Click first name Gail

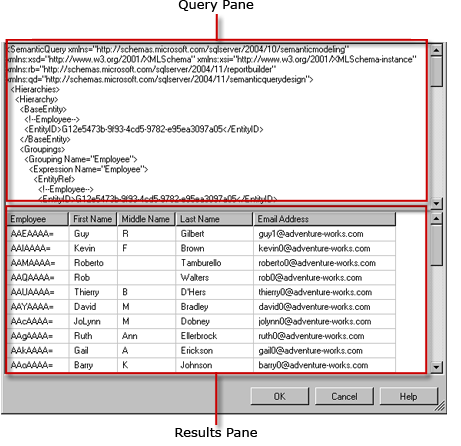pyautogui.click(x=81, y=351)
